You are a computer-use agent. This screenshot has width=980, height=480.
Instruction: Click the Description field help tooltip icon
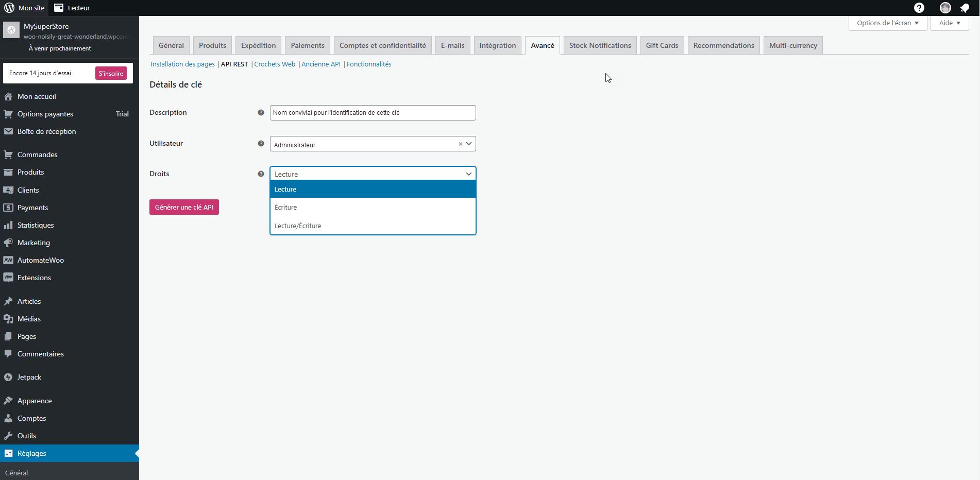tap(261, 113)
